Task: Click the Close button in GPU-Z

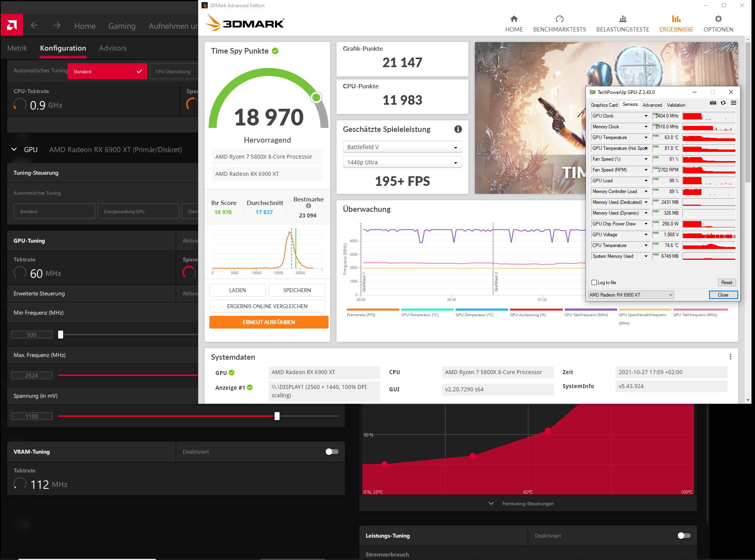Action: [x=723, y=295]
